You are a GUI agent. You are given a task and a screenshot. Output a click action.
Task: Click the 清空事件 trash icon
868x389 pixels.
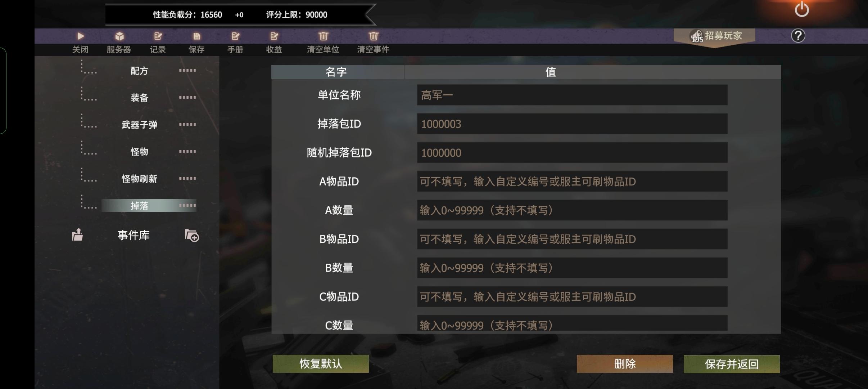point(374,36)
